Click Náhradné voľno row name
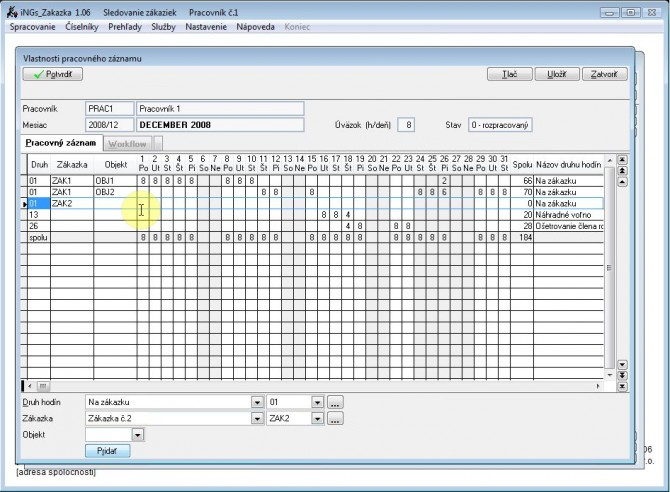Screen dimensions: 670x492 [569, 215]
